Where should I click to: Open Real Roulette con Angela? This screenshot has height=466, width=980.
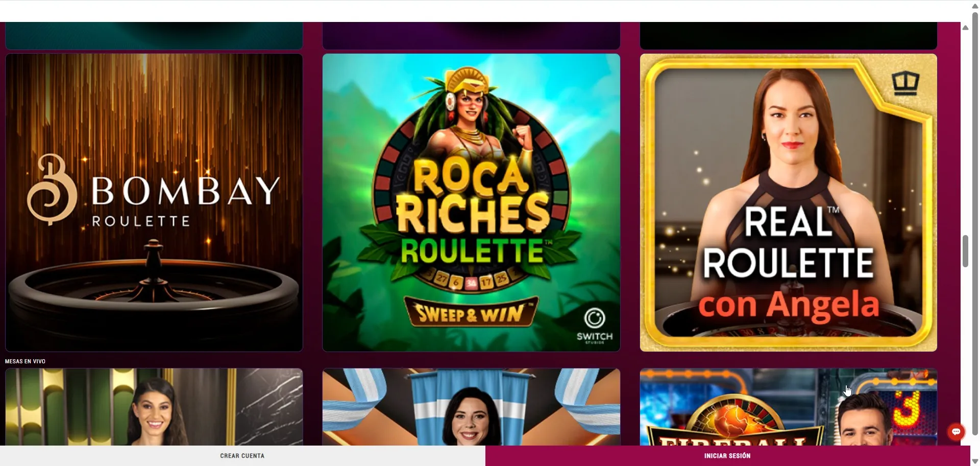tap(789, 202)
